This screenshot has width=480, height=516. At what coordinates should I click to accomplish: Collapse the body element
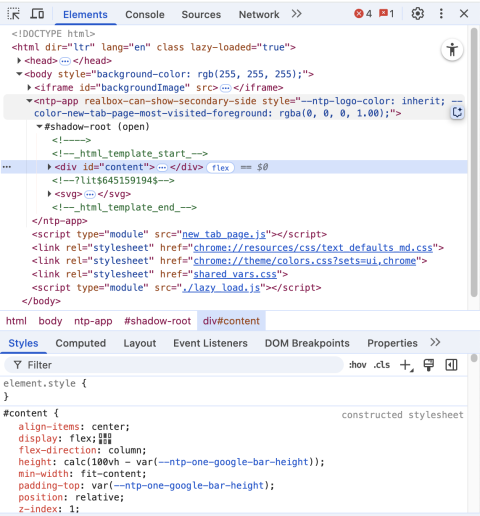(x=19, y=74)
